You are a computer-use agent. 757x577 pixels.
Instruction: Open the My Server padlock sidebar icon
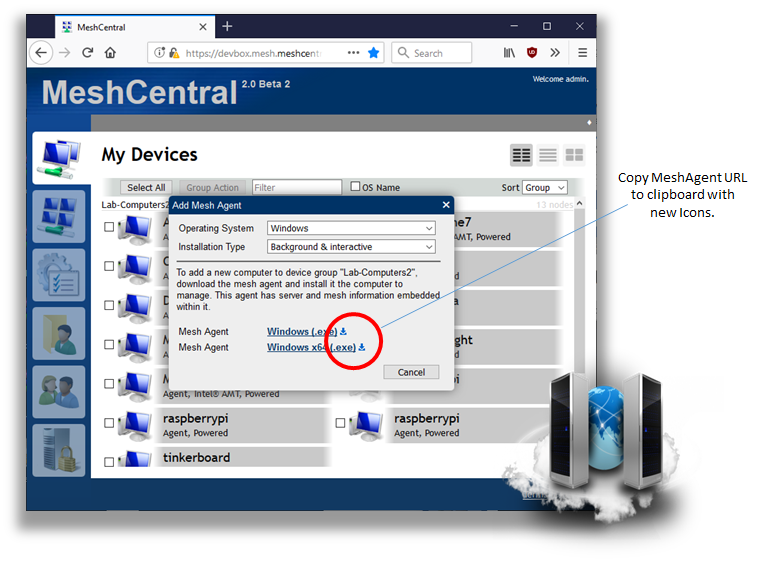[59, 450]
